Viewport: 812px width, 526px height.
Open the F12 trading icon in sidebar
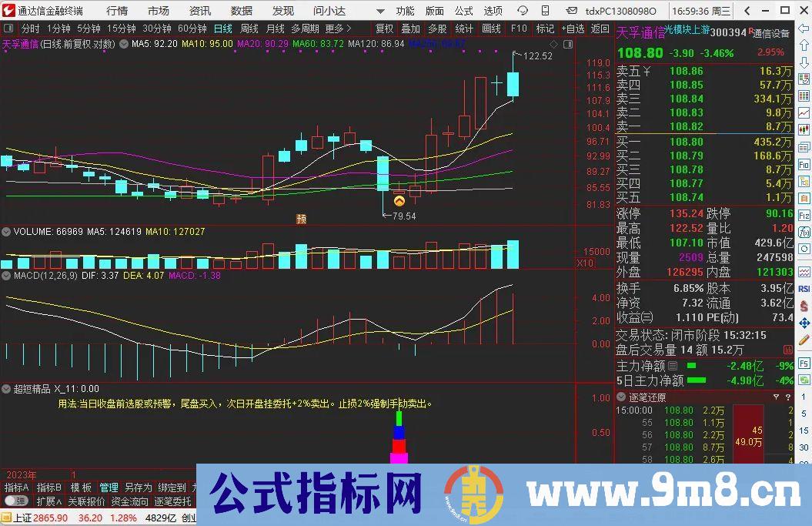pyautogui.click(x=804, y=215)
